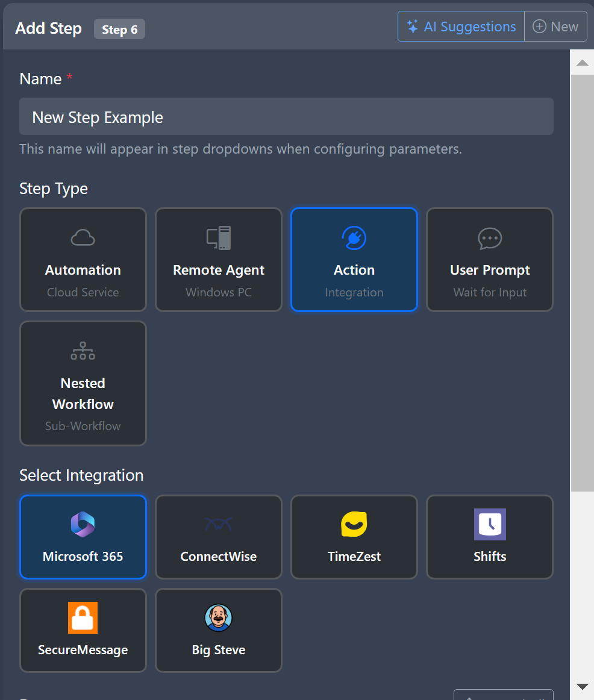This screenshot has width=594, height=700.
Task: Select the Action Integration step type
Action: 354,260
